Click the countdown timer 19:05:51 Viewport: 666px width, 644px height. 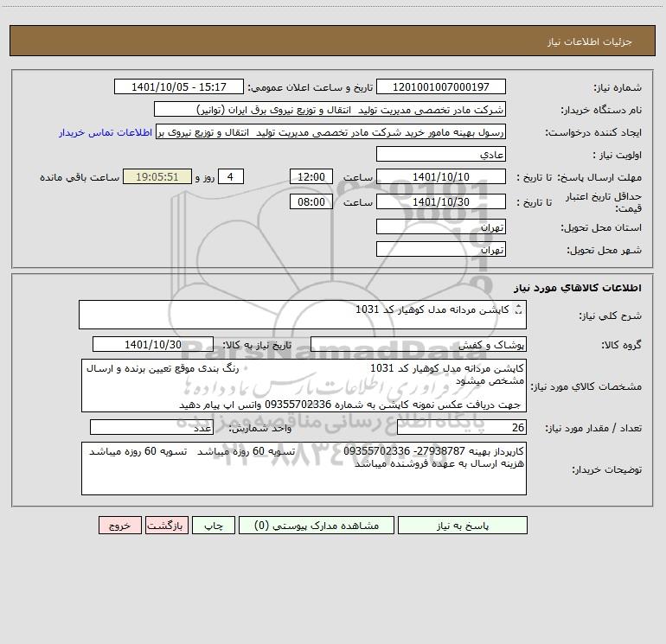157,177
